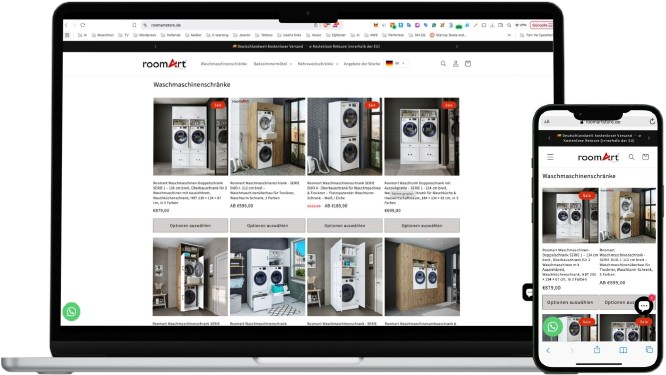Open the laptop product image with the large oak wall cabinet
Screen dimensions: 666x375
(422, 277)
